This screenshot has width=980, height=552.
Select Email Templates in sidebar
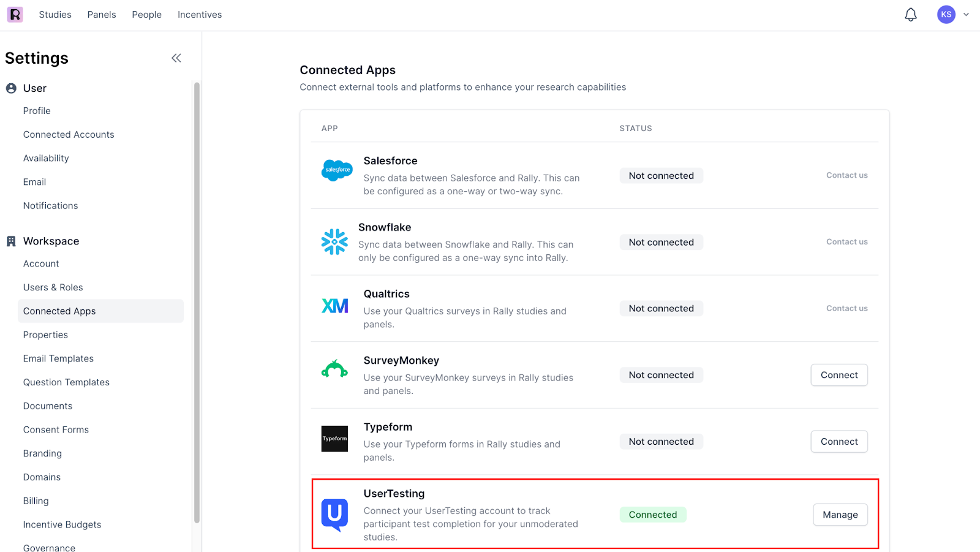(58, 358)
